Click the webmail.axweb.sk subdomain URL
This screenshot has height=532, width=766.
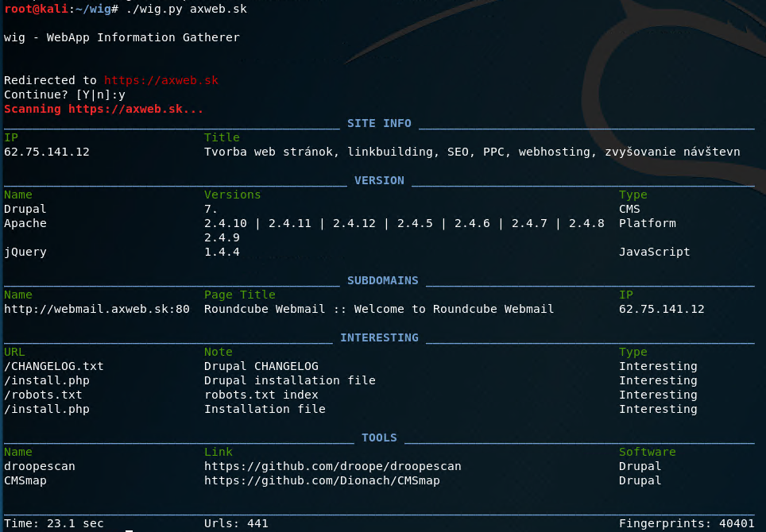[x=96, y=309]
